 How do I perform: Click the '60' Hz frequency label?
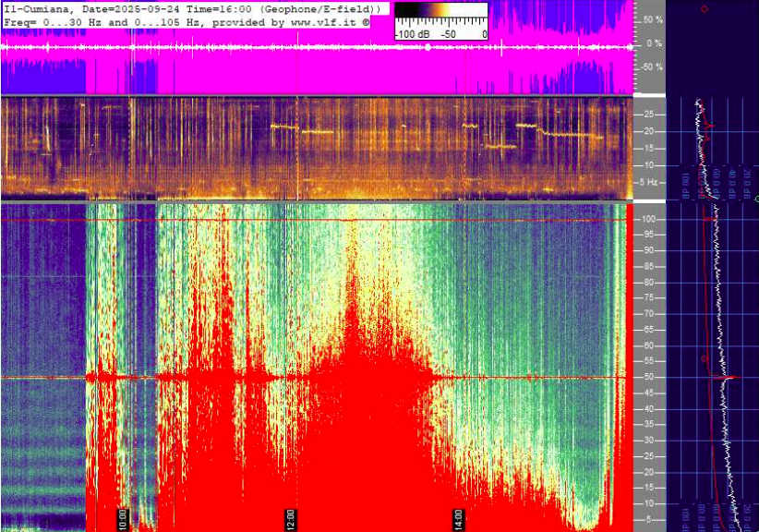(648, 345)
